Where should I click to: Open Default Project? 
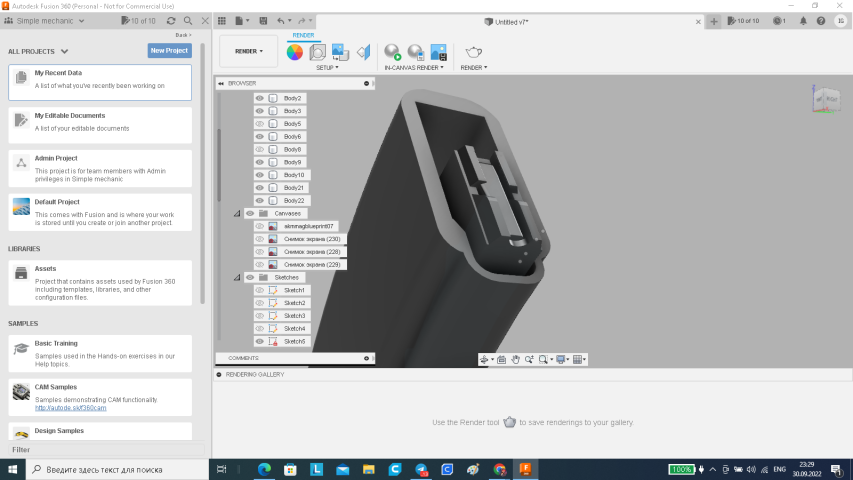click(x=100, y=212)
